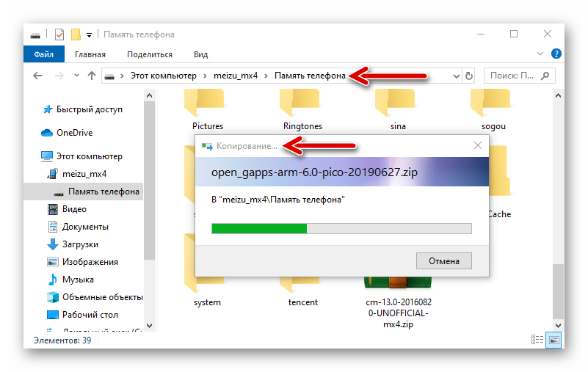Select the sina folder

point(397,109)
